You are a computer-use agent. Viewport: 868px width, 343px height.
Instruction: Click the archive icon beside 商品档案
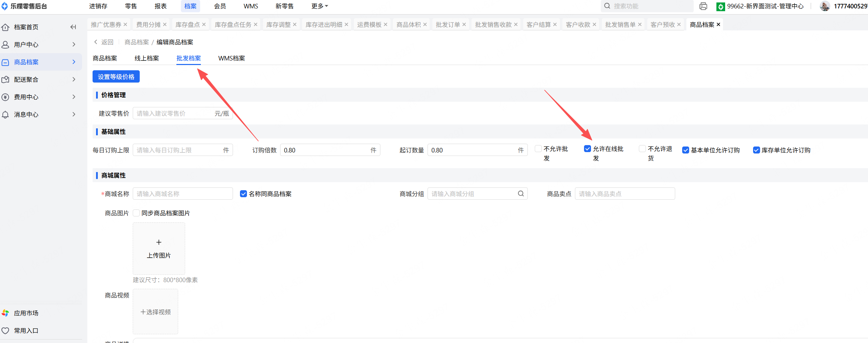5,62
